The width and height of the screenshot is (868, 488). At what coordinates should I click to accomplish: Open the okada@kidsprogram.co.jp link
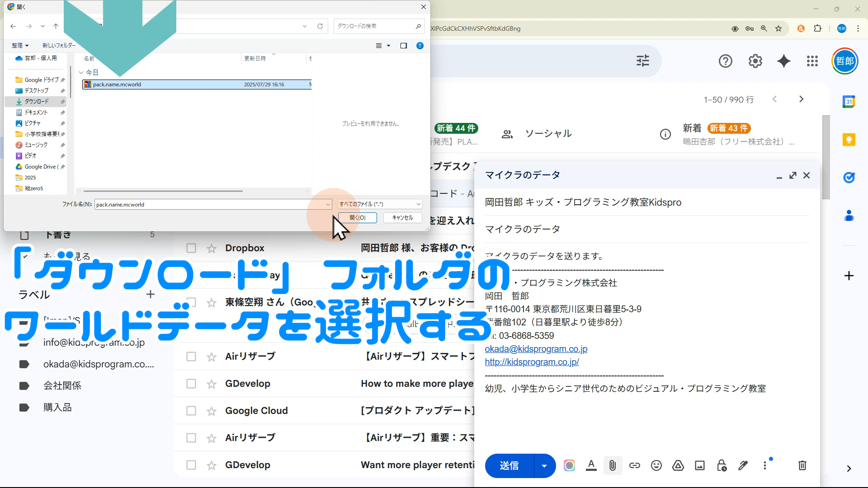point(536,349)
